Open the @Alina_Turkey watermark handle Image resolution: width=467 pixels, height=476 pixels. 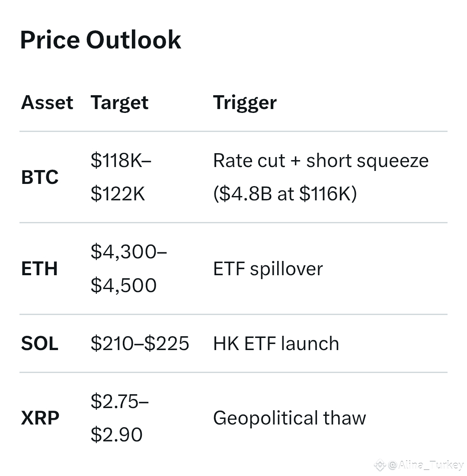(425, 465)
